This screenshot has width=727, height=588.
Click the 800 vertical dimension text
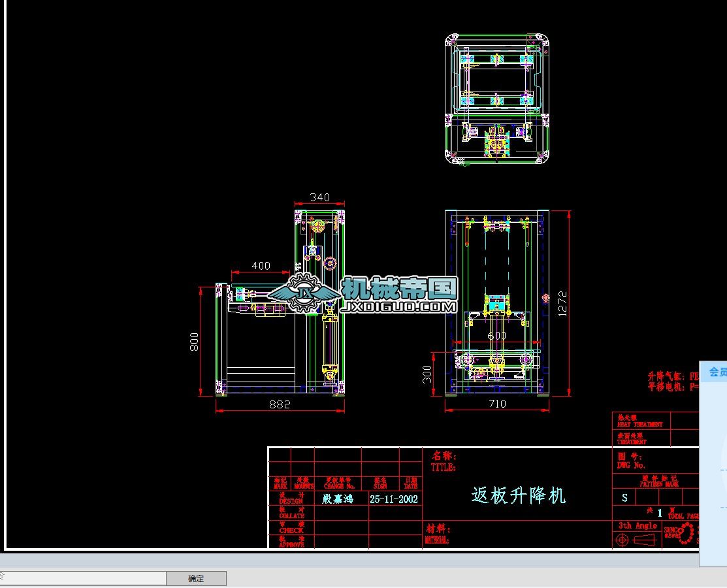point(194,342)
